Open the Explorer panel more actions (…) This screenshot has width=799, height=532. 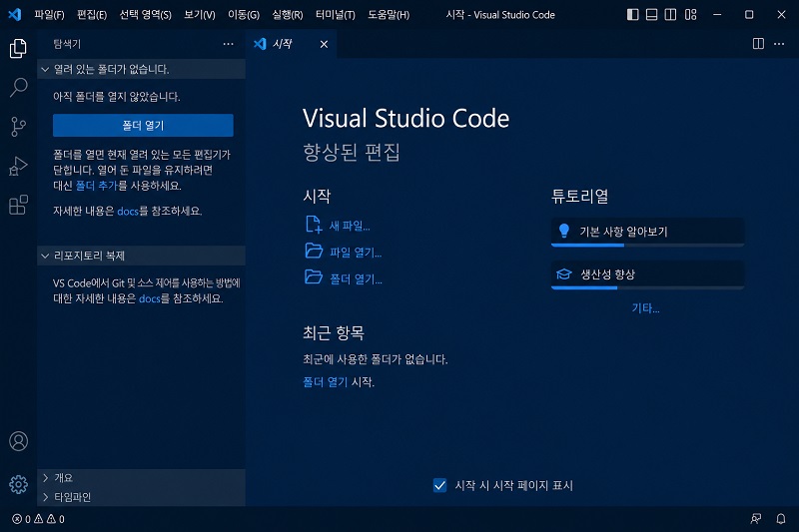pyautogui.click(x=229, y=44)
